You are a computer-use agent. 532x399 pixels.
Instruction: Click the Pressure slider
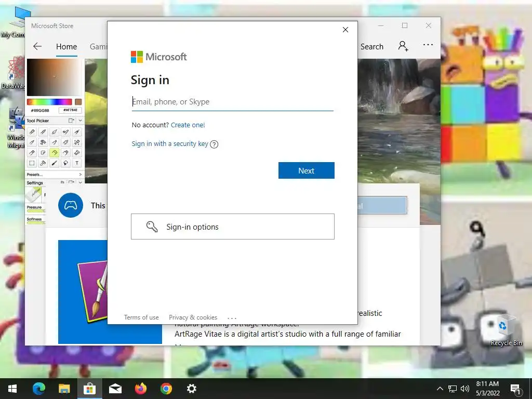point(36,211)
